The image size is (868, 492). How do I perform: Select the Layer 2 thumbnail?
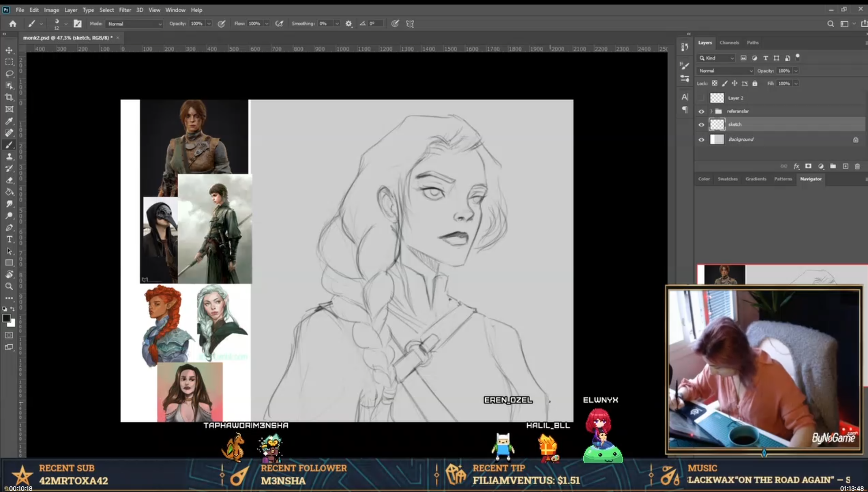tap(717, 98)
